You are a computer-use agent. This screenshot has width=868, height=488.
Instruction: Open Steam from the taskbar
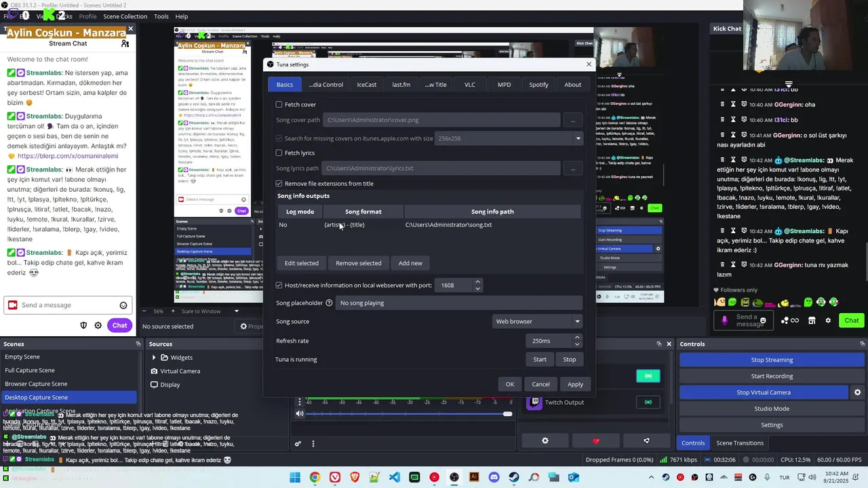coord(514,477)
